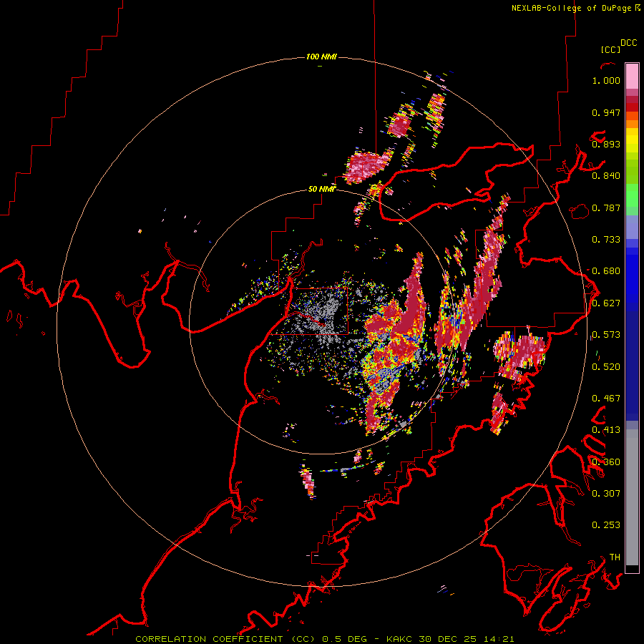Click the TH threshold label on the scale
Image resolution: width=644 pixels, height=644 pixels.
(615, 557)
